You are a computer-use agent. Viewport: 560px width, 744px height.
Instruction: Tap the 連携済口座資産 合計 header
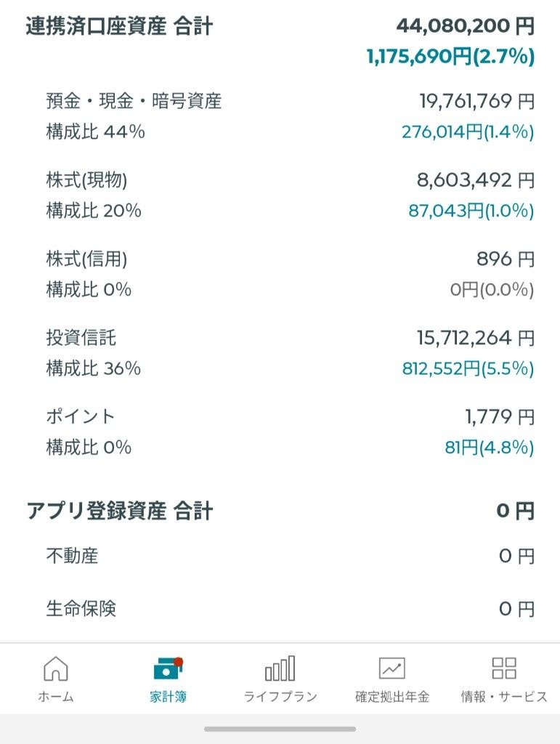point(120,28)
